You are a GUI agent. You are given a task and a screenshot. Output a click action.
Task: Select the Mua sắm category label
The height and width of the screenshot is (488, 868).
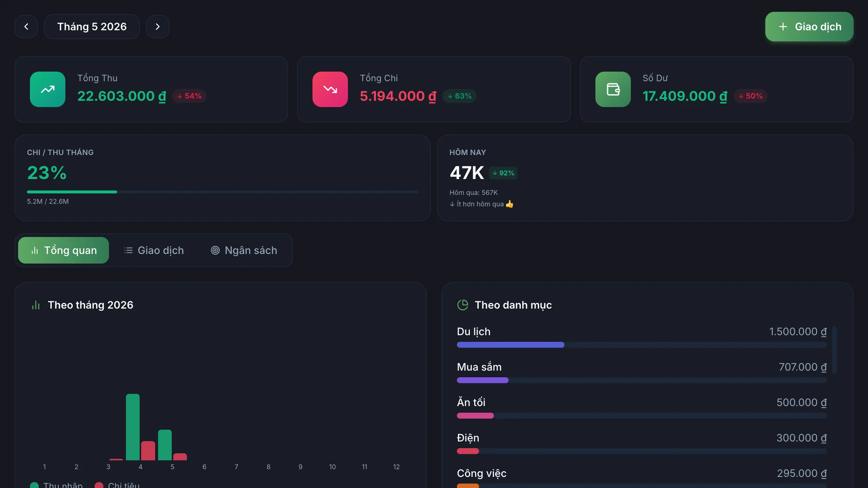click(x=479, y=367)
